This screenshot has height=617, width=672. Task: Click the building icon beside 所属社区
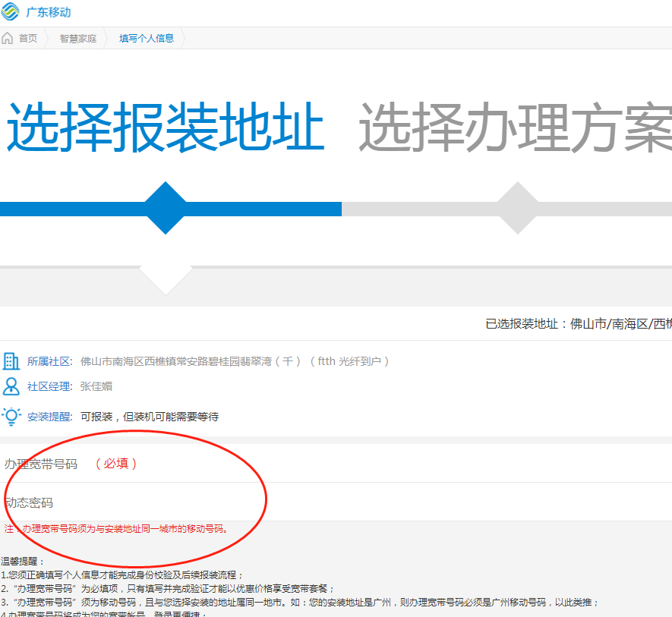pos(11,361)
